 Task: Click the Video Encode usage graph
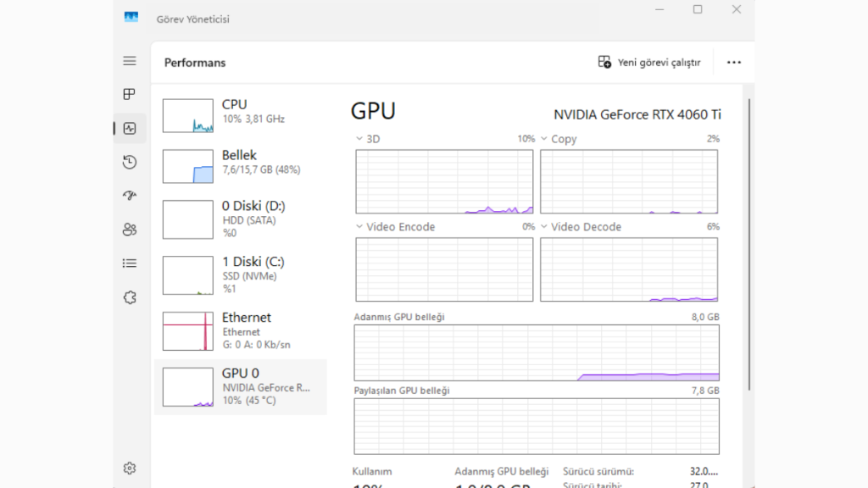point(444,269)
